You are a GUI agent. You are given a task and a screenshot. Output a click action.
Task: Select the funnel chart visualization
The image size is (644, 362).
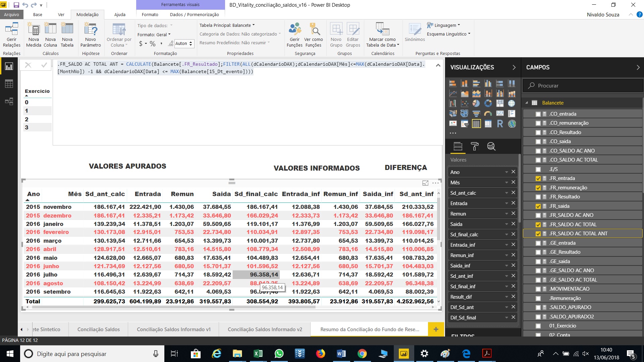click(476, 114)
